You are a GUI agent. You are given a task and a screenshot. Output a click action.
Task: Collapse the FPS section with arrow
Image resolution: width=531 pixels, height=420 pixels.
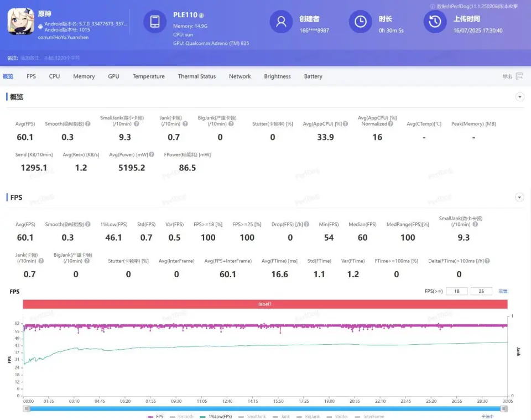(519, 198)
